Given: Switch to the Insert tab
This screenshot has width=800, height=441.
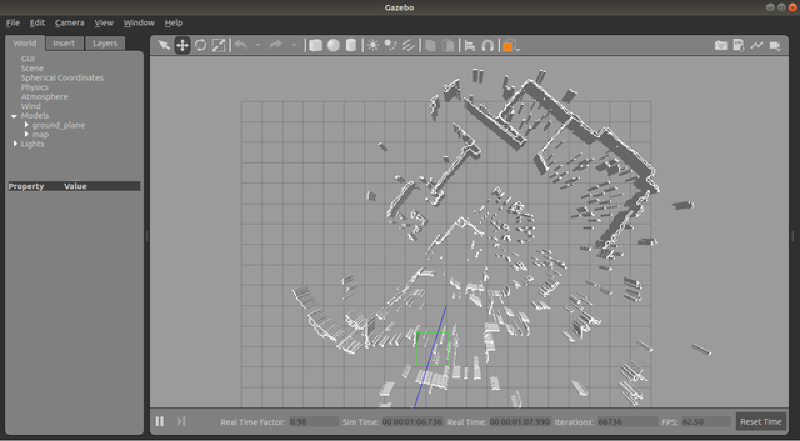Looking at the screenshot, I should [x=64, y=43].
